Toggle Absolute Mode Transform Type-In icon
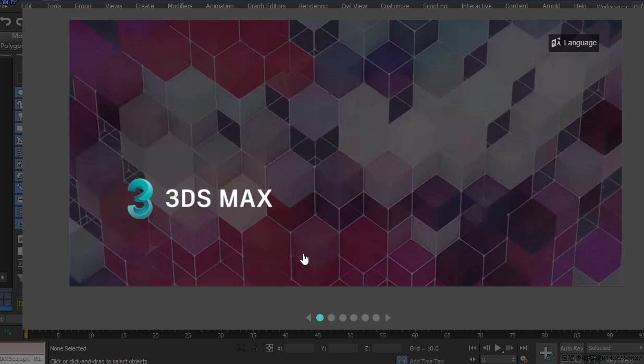Viewport: 644px width, 364px height. 269,348
